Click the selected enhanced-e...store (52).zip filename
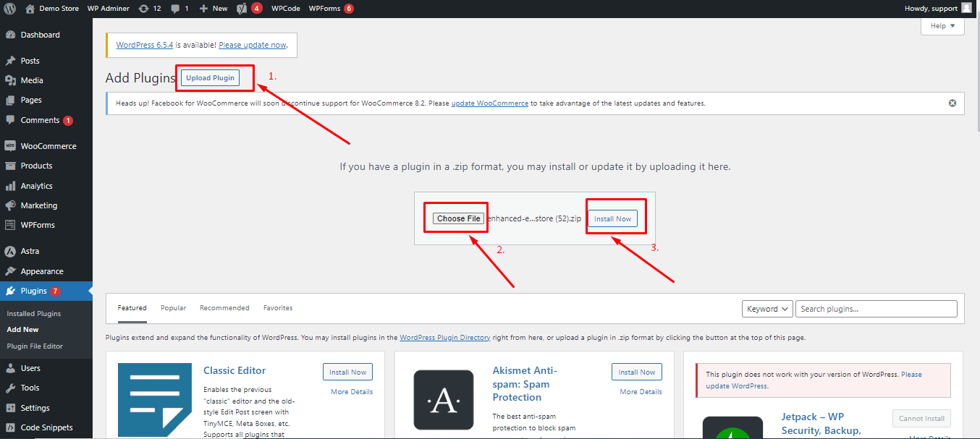980x439 pixels. (534, 218)
